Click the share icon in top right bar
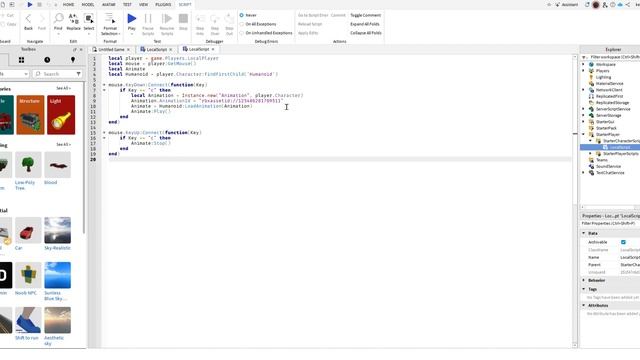The height and width of the screenshot is (360, 640). pos(628,4)
